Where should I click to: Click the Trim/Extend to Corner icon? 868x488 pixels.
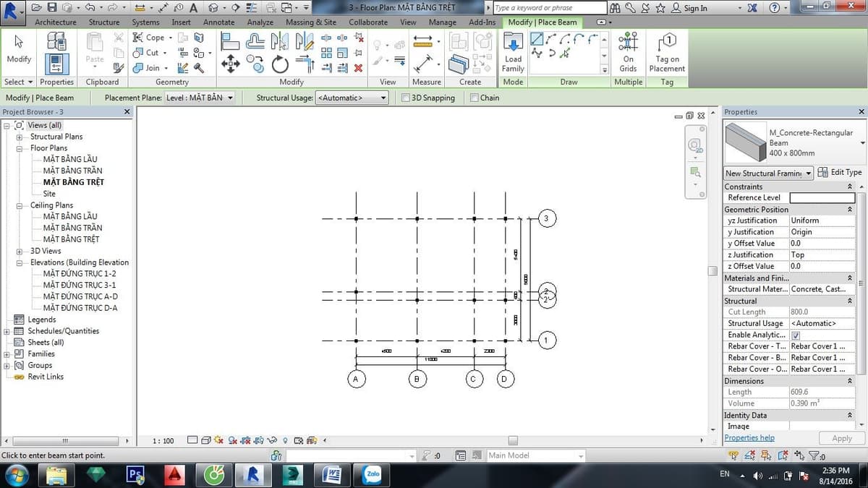pos(305,64)
